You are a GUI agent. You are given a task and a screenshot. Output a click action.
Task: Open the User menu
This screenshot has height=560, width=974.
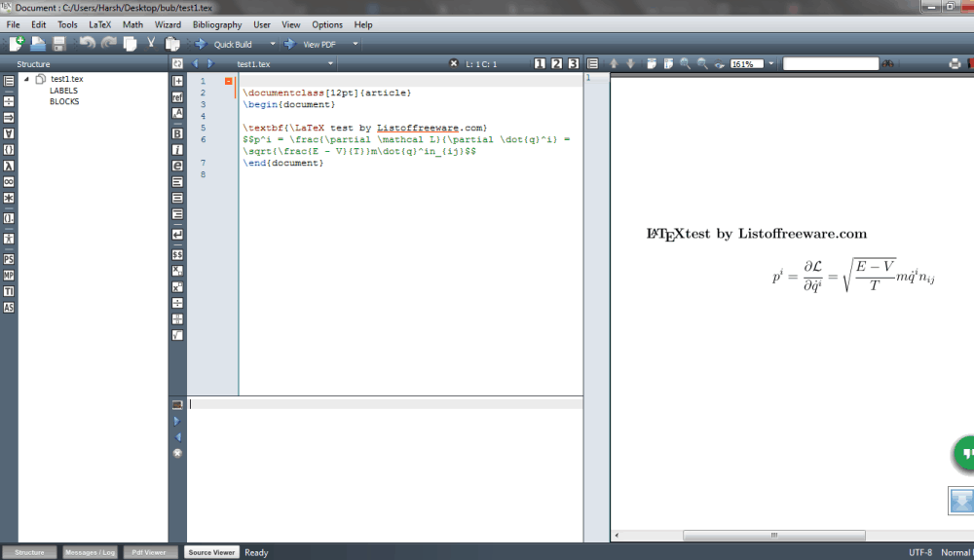pos(261,24)
